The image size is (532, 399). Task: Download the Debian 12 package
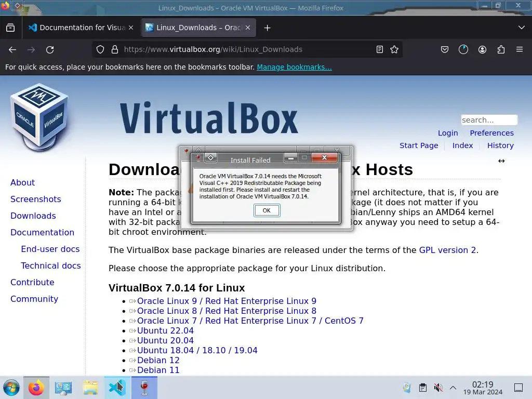click(158, 360)
